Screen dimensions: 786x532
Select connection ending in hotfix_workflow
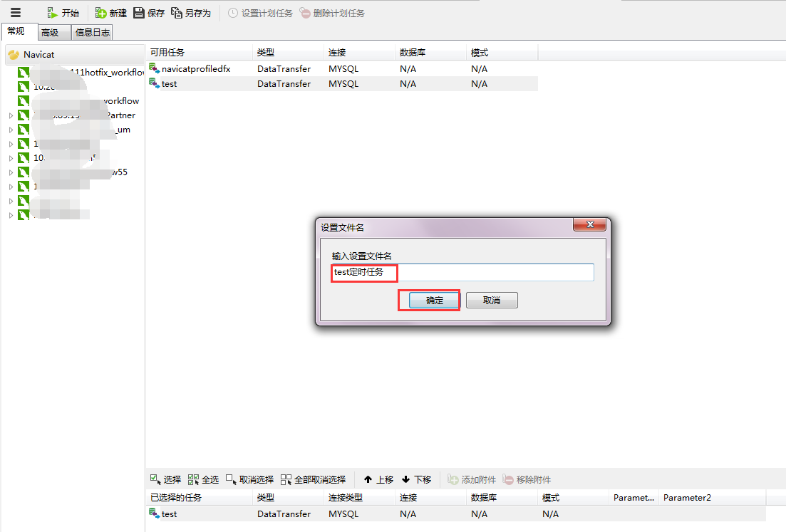click(x=81, y=73)
